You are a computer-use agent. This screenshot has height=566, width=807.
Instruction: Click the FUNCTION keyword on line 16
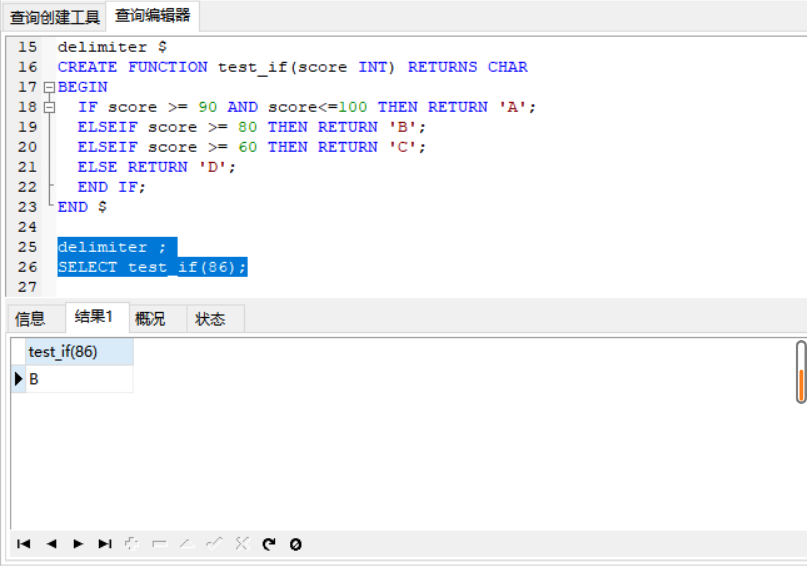(168, 67)
